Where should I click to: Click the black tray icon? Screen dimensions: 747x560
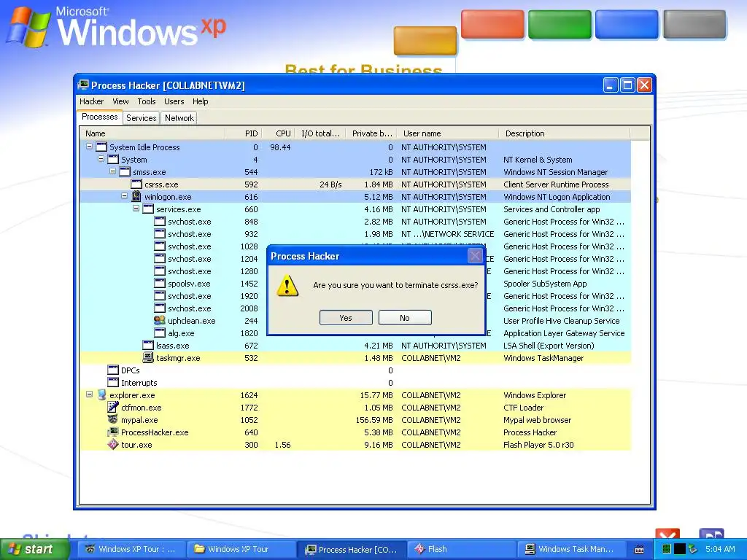coord(679,549)
